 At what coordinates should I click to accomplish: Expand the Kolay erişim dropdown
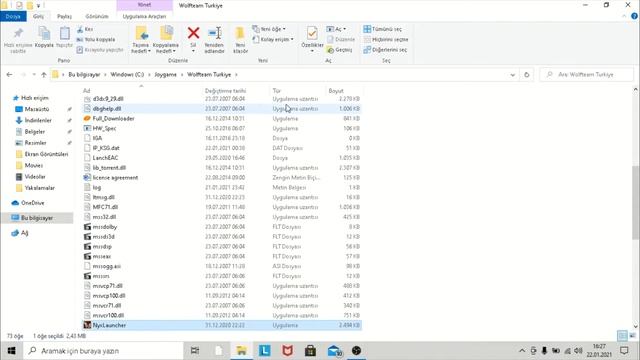click(273, 40)
